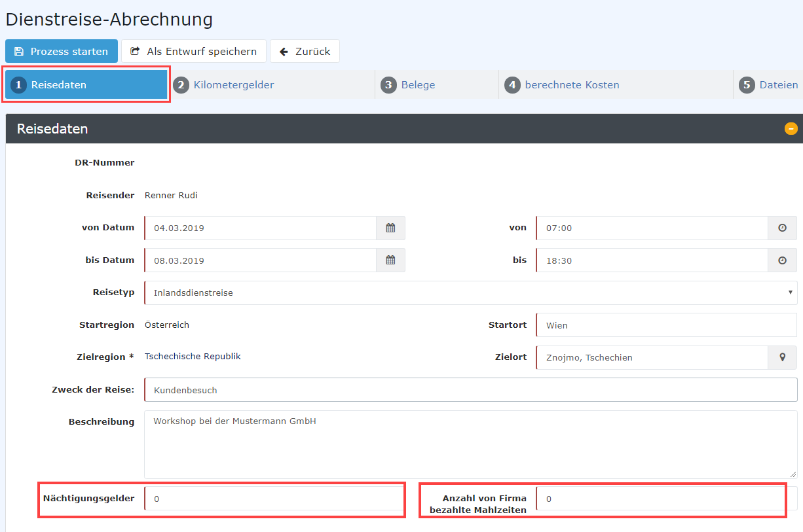Collapse Reisedaten panel with orange minus icon
803x532 pixels.
coord(791,129)
